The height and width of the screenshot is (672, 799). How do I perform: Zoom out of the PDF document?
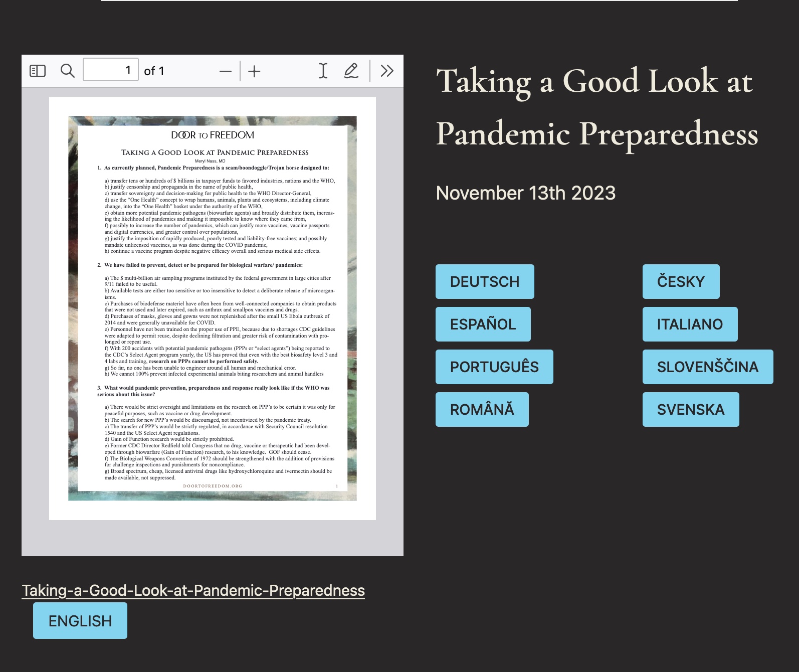point(226,71)
